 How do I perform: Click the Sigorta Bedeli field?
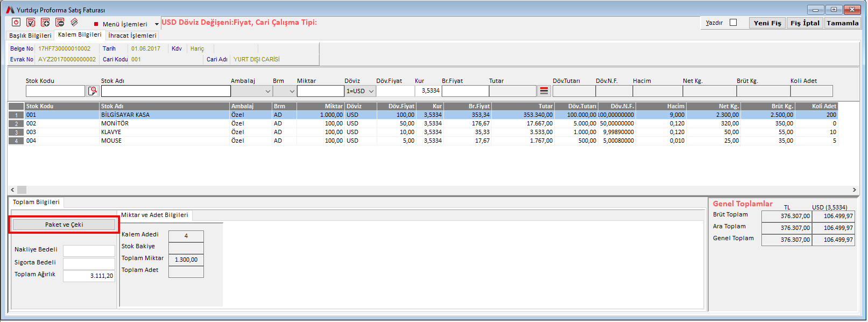(89, 263)
